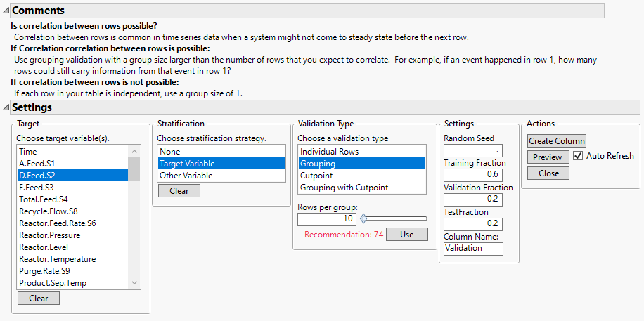Select Grouping with Cutpoint option
The width and height of the screenshot is (644, 321).
pyautogui.click(x=344, y=188)
